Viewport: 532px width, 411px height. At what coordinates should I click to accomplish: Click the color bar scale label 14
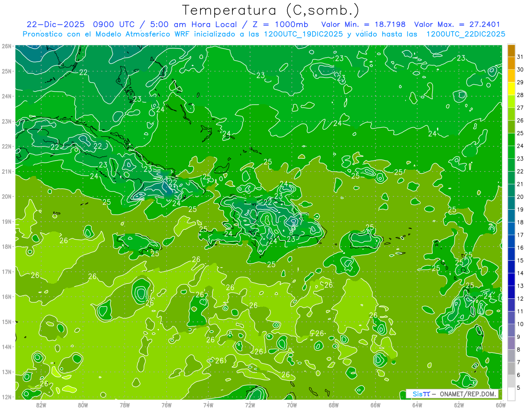[x=520, y=273]
